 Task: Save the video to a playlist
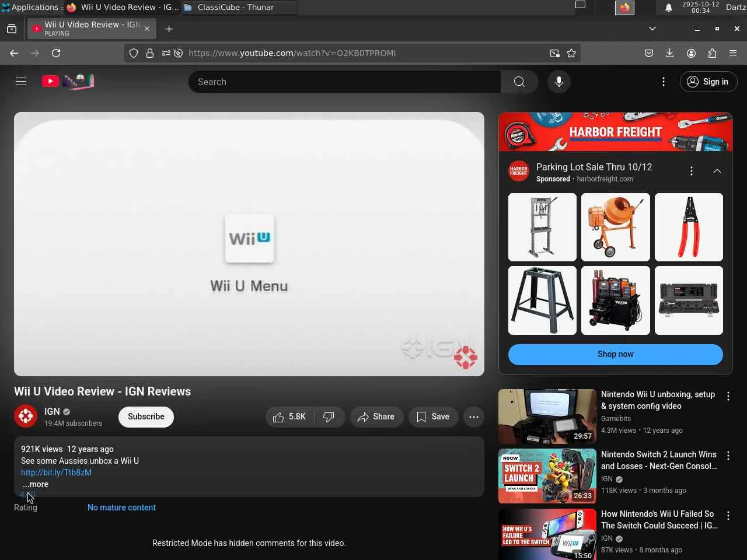pos(433,416)
